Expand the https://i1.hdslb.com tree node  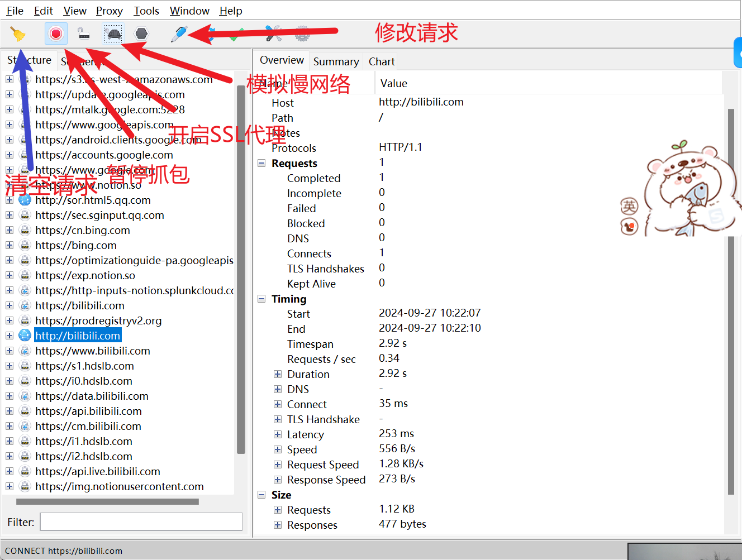pos(9,441)
